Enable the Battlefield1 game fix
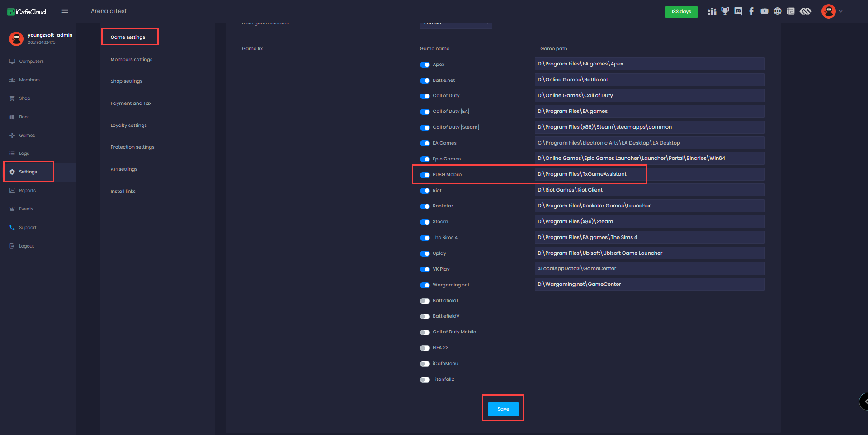The image size is (868, 435). 425,300
